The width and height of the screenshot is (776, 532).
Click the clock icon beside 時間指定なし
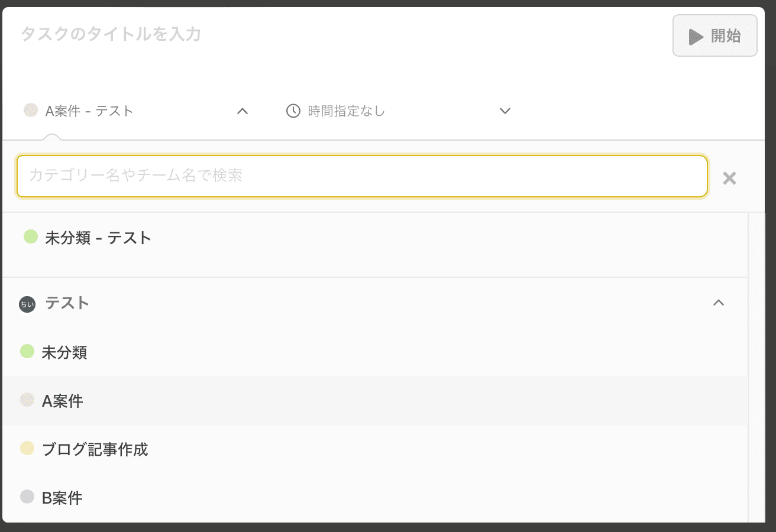(293, 111)
